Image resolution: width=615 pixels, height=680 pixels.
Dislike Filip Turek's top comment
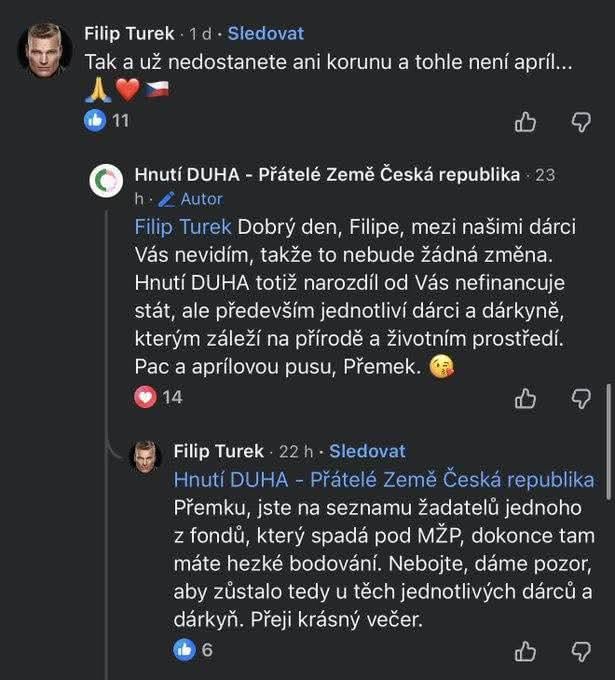[581, 122]
